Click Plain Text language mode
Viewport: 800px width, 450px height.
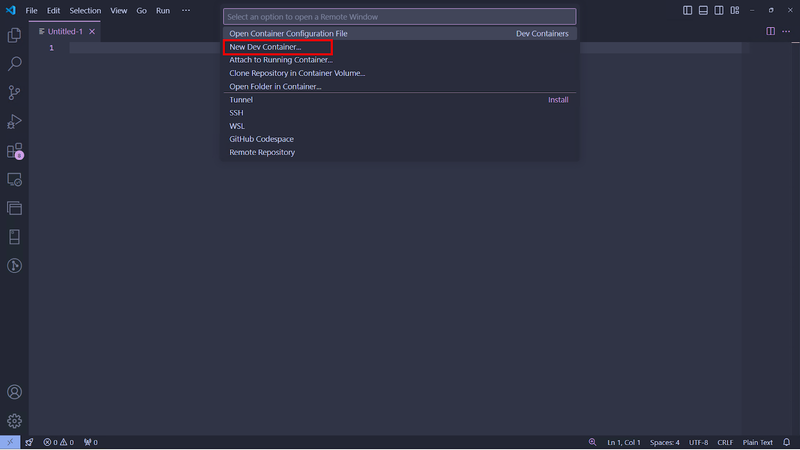[758, 442]
